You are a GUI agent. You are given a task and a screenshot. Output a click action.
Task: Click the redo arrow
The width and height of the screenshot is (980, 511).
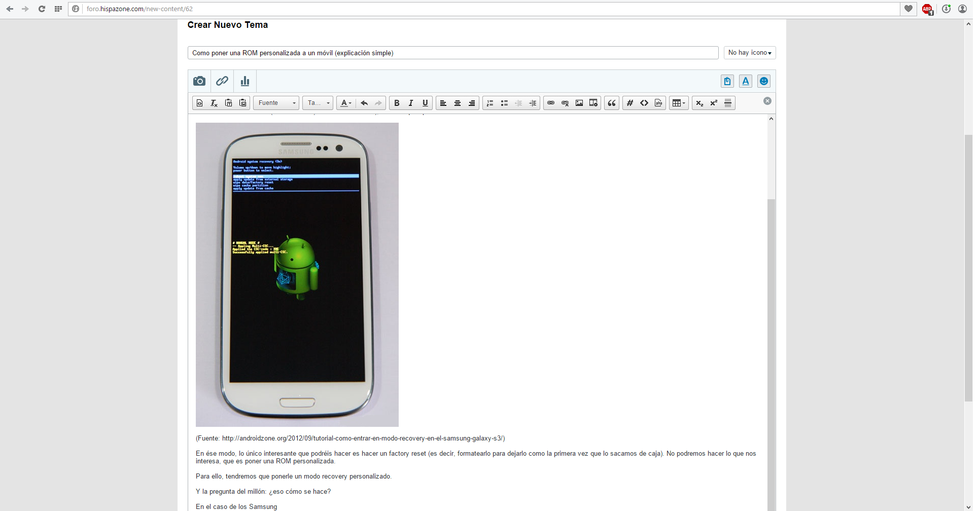[x=378, y=103]
